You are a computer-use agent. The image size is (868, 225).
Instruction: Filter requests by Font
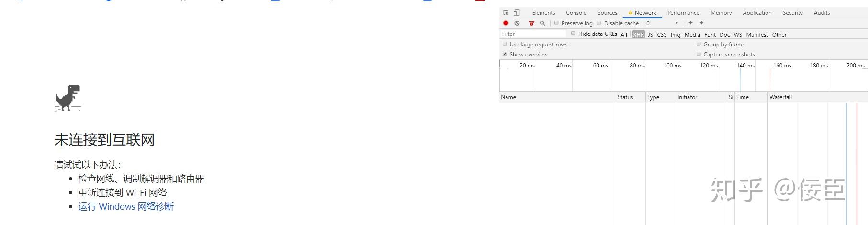(710, 34)
